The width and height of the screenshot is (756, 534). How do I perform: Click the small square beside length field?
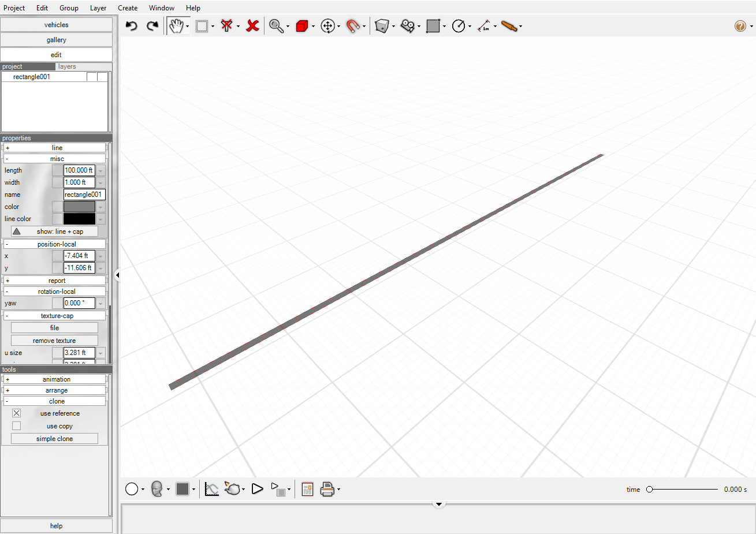pos(57,170)
